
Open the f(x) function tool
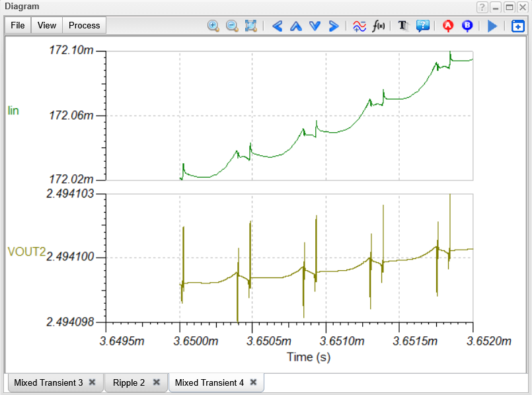click(379, 26)
